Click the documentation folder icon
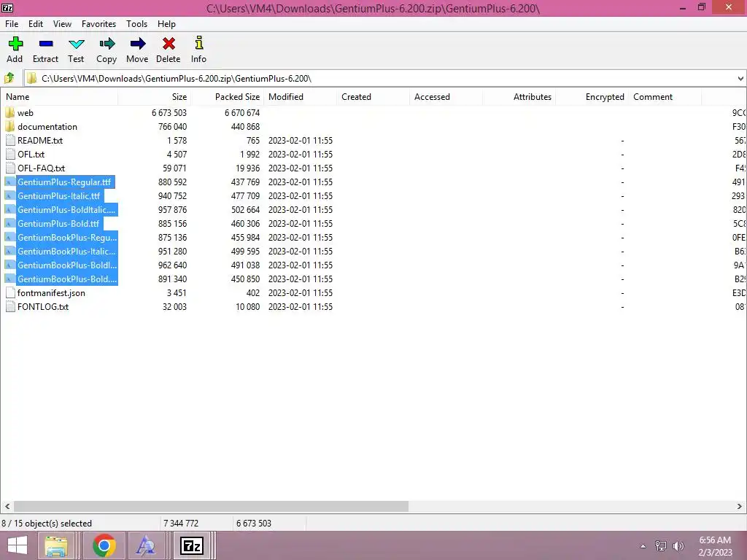This screenshot has width=747, height=560. tap(10, 127)
